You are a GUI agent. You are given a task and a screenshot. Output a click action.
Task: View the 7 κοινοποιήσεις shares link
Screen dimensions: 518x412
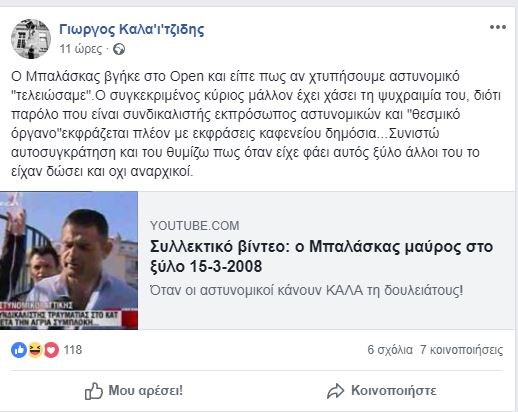461,350
